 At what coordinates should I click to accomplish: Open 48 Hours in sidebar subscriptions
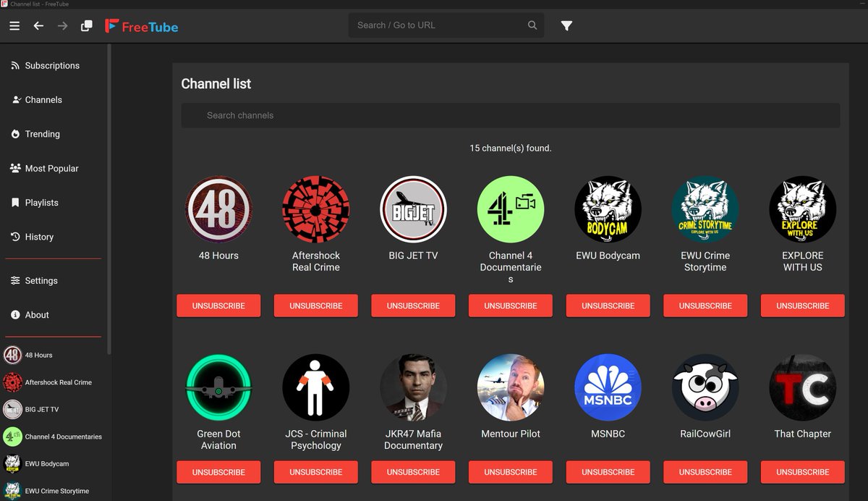54,355
